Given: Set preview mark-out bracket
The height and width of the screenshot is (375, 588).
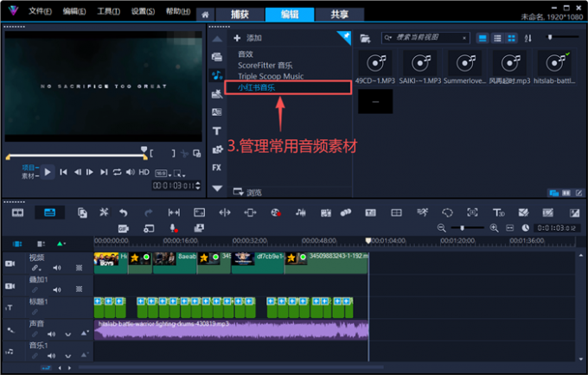Looking at the screenshot, I should coord(173,153).
